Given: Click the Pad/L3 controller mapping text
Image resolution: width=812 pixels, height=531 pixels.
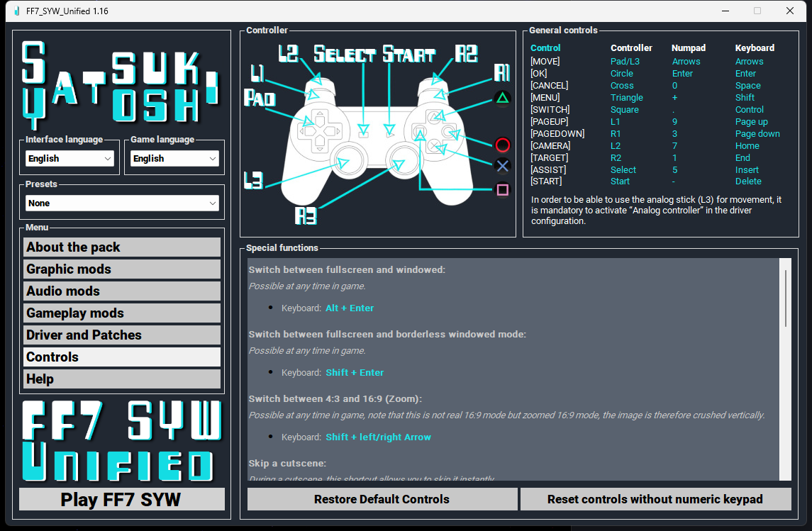Looking at the screenshot, I should pyautogui.click(x=625, y=61).
